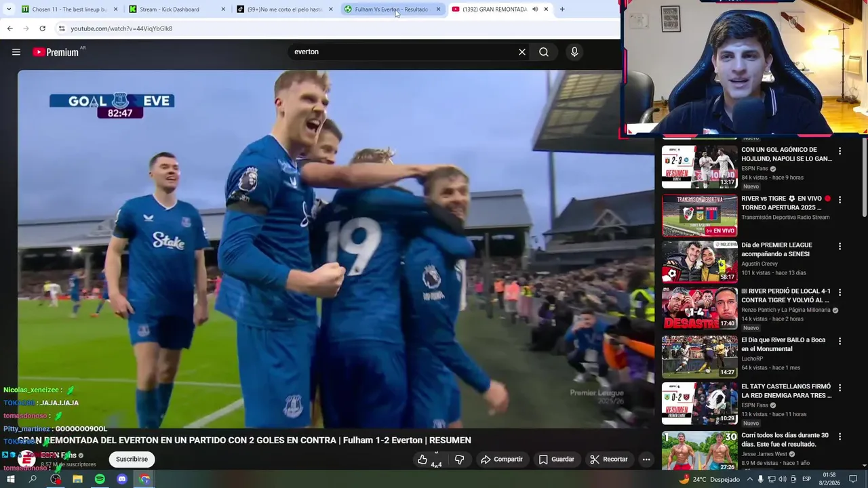
Task: Open the ESP language input switcher
Action: (x=807, y=479)
